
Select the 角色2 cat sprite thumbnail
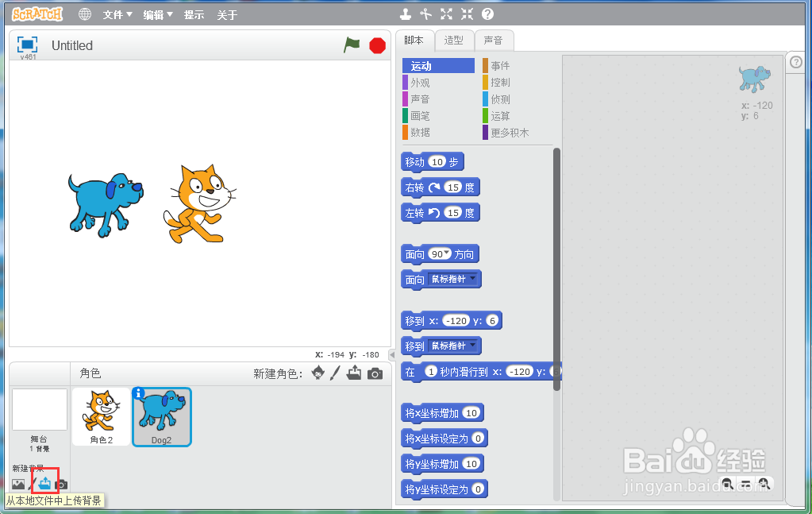102,416
